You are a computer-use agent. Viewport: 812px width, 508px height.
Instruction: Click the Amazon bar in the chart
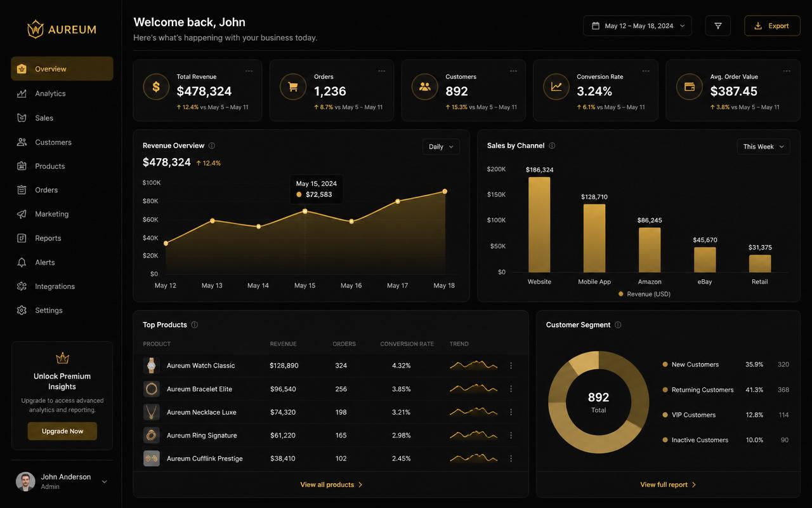(x=650, y=250)
